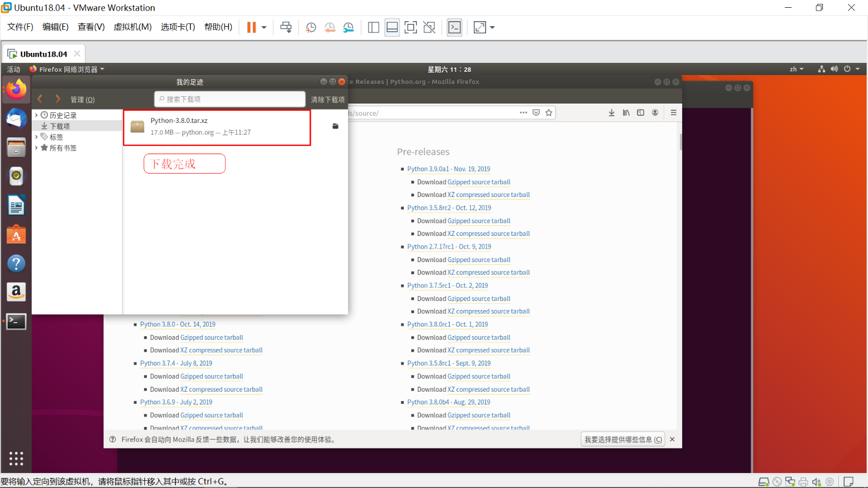Launch Firefox from the Ubuntu dock
Screen dimensions: 868x488
pos(16,90)
